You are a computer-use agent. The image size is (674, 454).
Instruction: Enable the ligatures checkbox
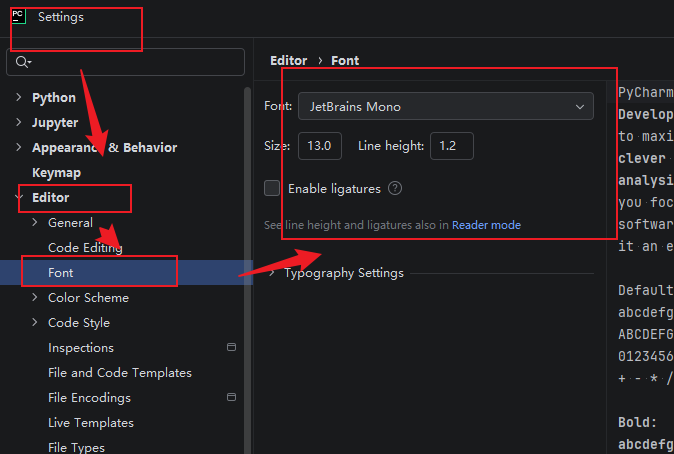[272, 188]
